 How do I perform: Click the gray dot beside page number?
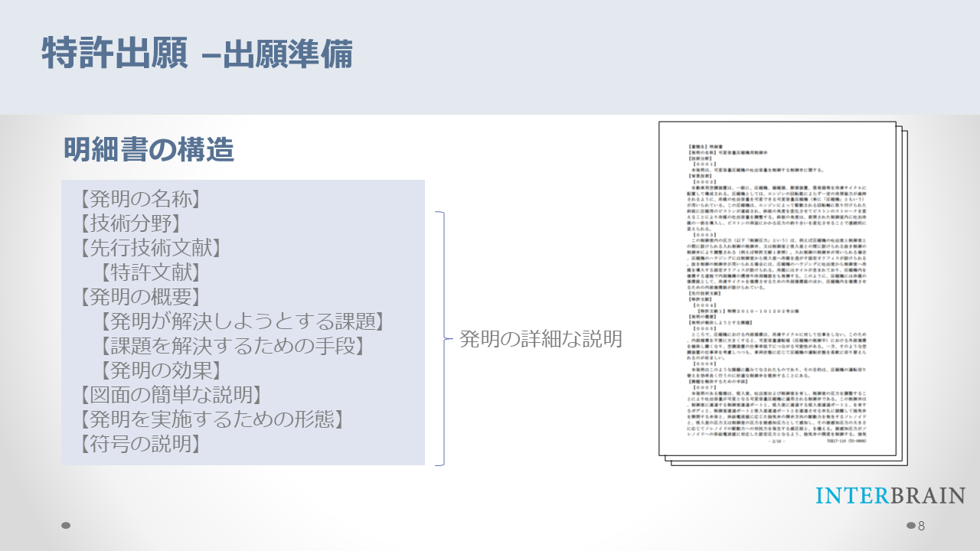[910, 526]
